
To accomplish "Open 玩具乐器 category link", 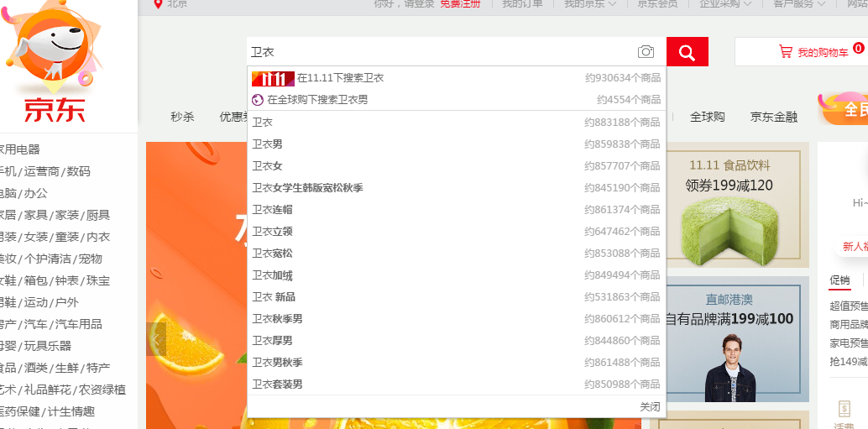I will [47, 346].
